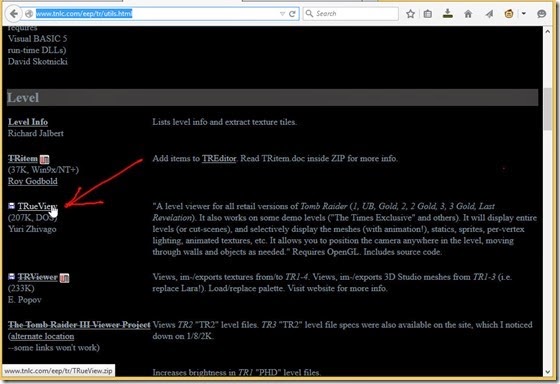Open the Downloads arrow icon
The height and width of the screenshot is (384, 560).
point(448,14)
